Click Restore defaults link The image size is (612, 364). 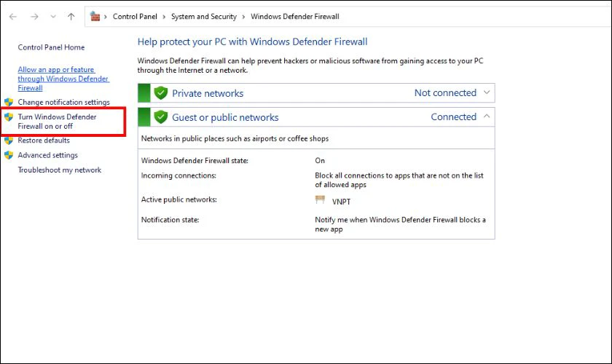click(44, 141)
